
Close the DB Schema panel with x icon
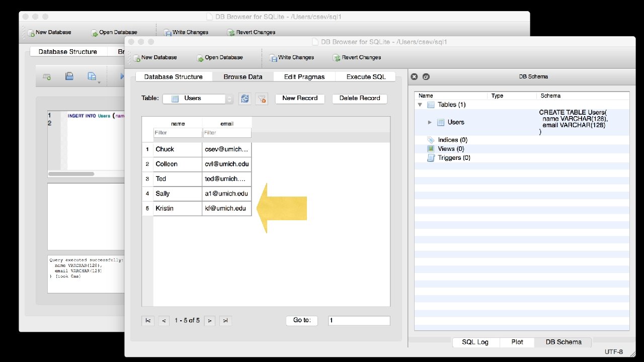[x=414, y=77]
